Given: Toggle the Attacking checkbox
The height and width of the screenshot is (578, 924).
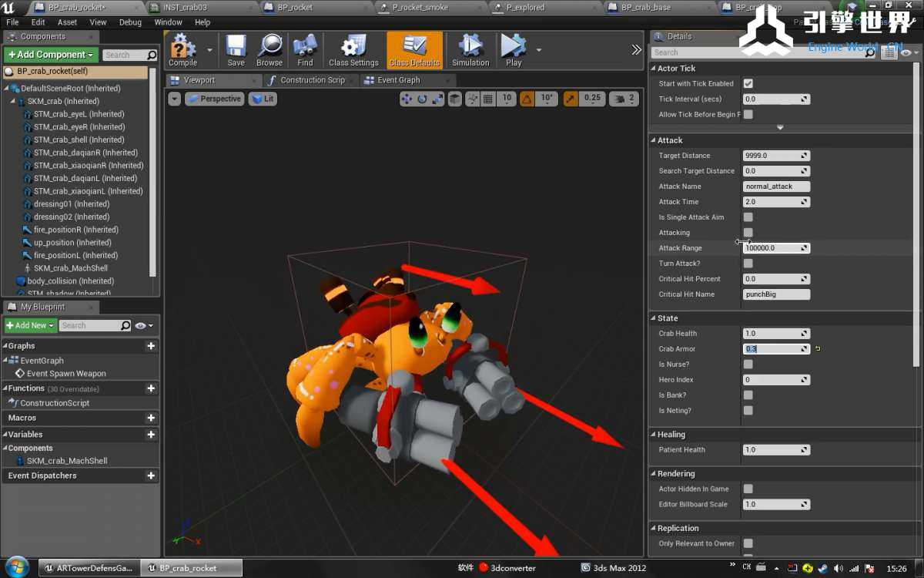Looking at the screenshot, I should 748,233.
